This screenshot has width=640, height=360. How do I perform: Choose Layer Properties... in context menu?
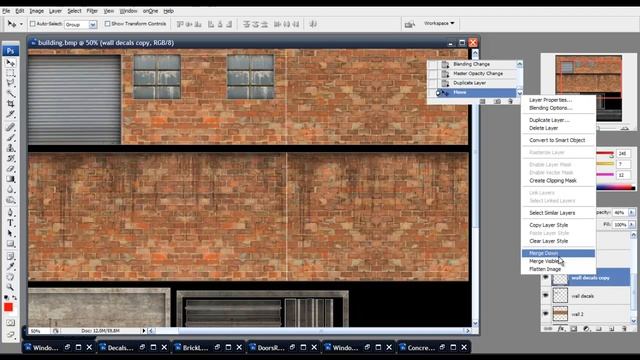tap(558, 100)
